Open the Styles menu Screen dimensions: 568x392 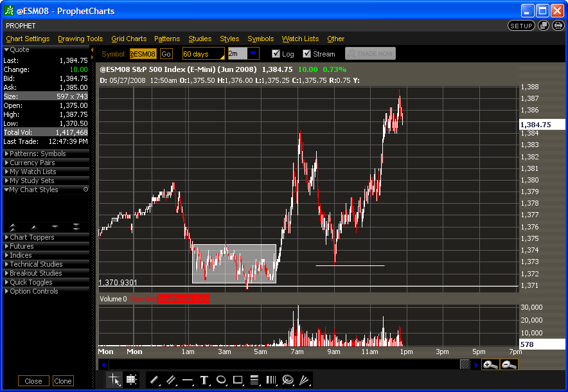[229, 39]
